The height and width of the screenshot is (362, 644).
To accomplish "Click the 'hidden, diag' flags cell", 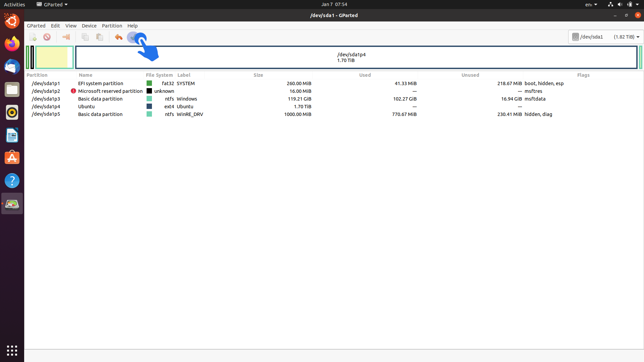I will click(x=538, y=114).
